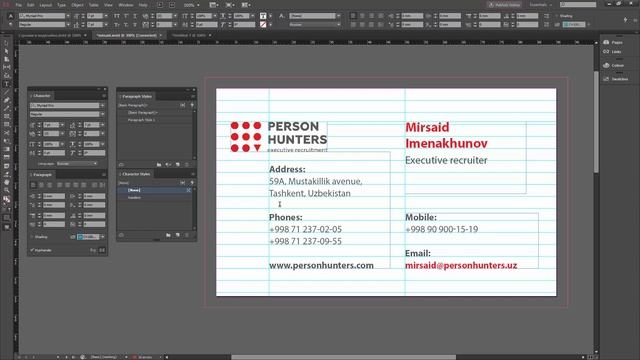
Task: Select the Hand tool
Action: click(x=6, y=182)
